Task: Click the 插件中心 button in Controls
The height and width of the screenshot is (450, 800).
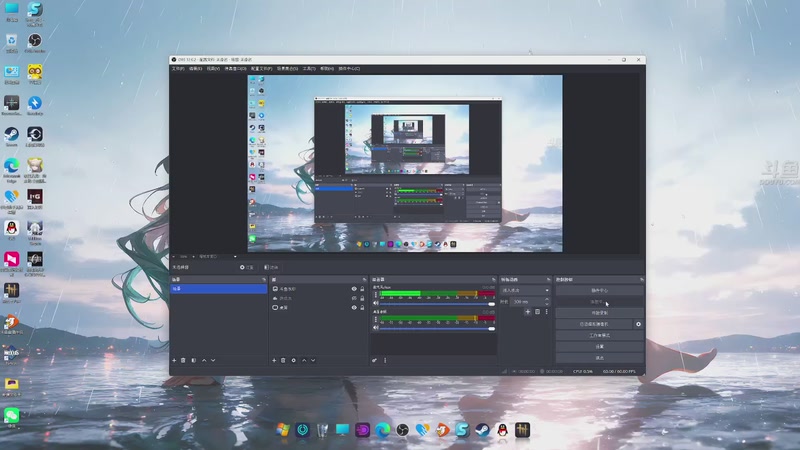Action: [599, 290]
